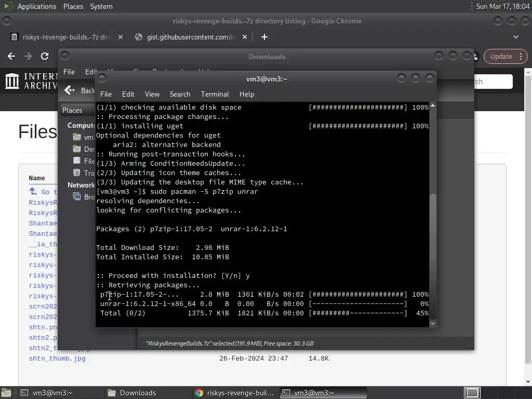
Task: Click terminal scrollbar down arrow
Action: [433, 324]
